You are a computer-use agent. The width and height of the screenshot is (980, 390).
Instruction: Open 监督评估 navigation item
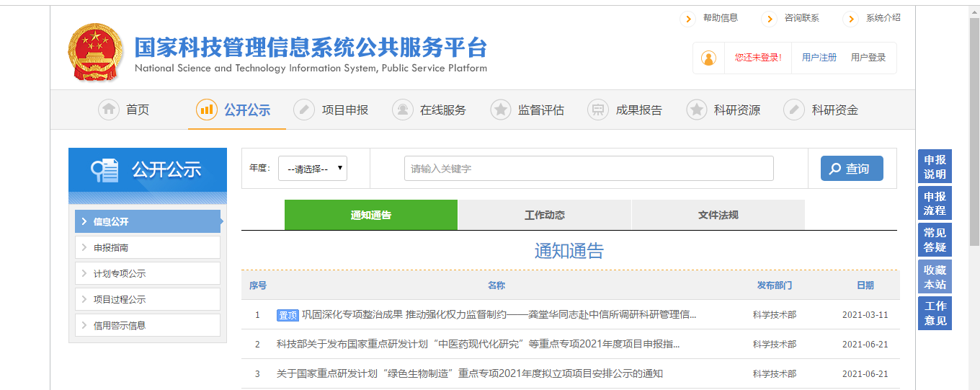(x=541, y=110)
